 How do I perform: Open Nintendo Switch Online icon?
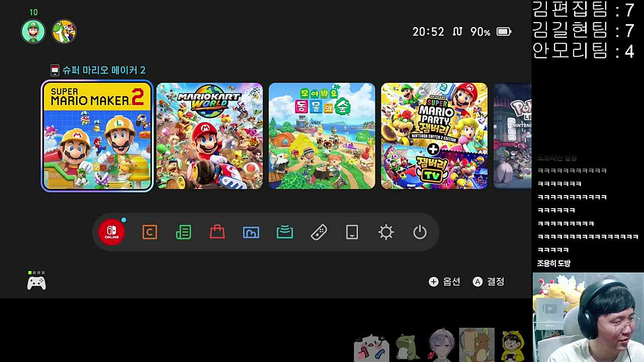112,232
